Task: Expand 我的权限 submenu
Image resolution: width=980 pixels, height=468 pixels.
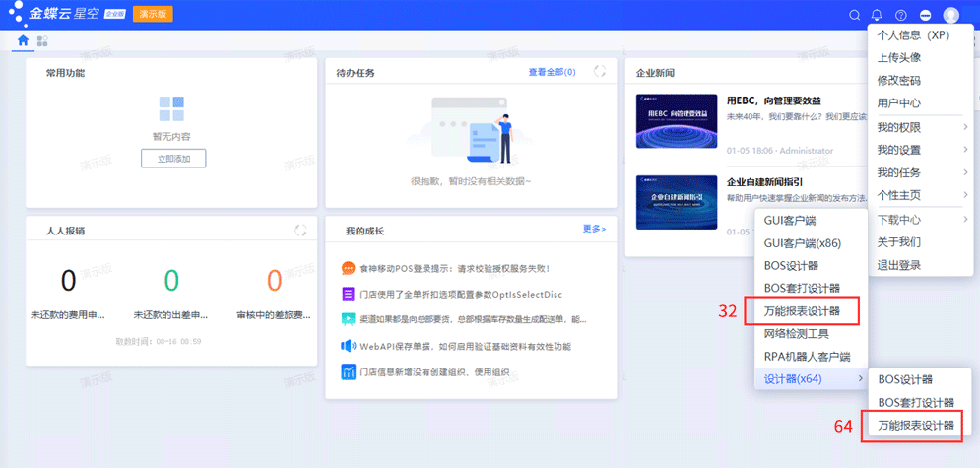Action: point(921,127)
